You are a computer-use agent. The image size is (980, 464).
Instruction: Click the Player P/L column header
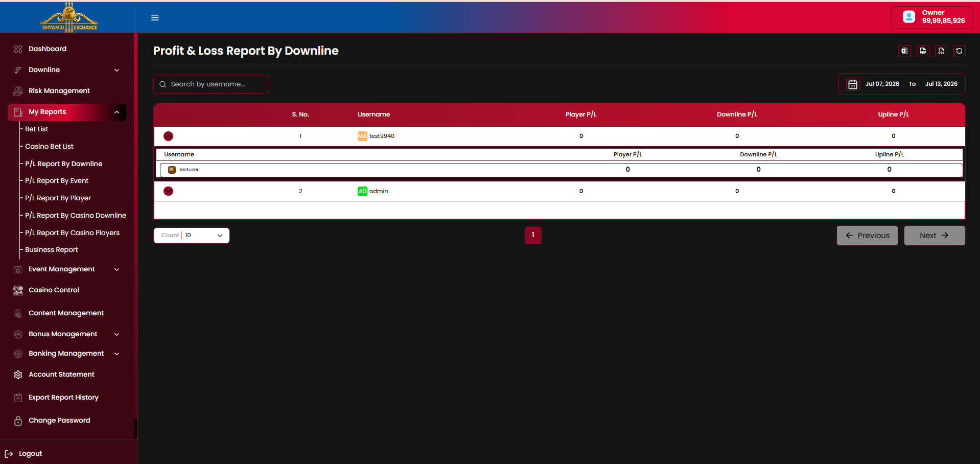point(581,114)
